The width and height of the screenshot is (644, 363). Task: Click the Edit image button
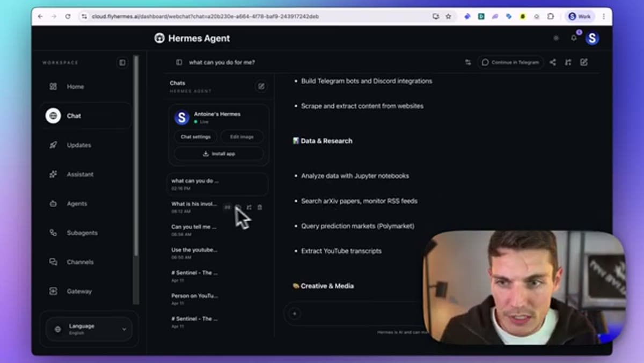click(241, 137)
